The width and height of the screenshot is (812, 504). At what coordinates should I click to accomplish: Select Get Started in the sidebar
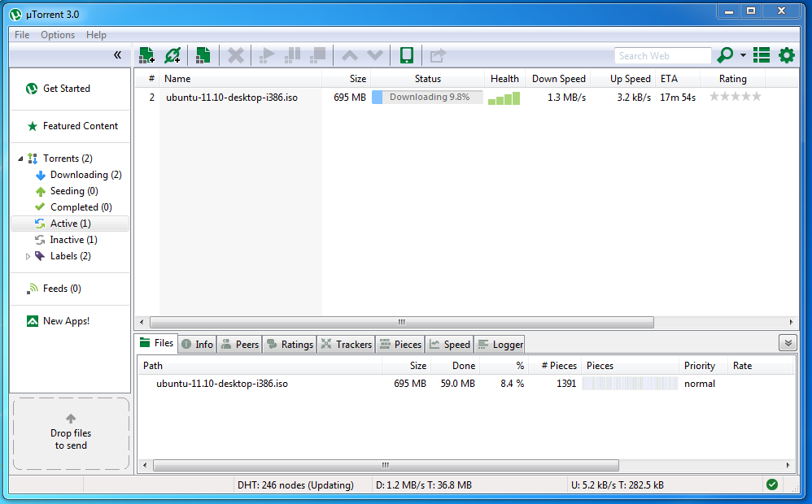[x=66, y=89]
